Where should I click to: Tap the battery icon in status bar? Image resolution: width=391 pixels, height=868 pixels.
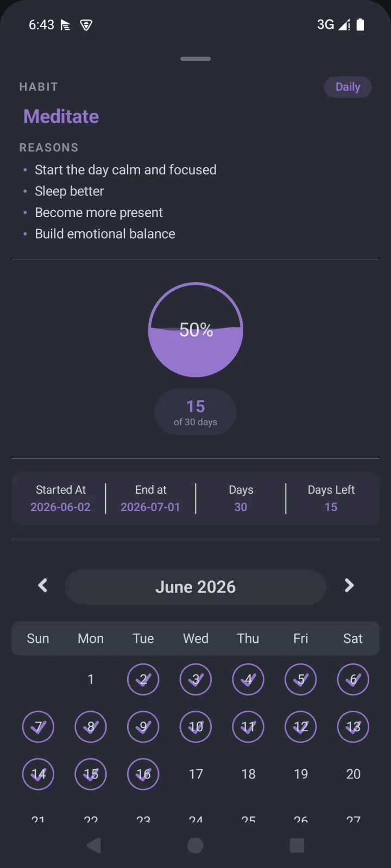point(360,25)
